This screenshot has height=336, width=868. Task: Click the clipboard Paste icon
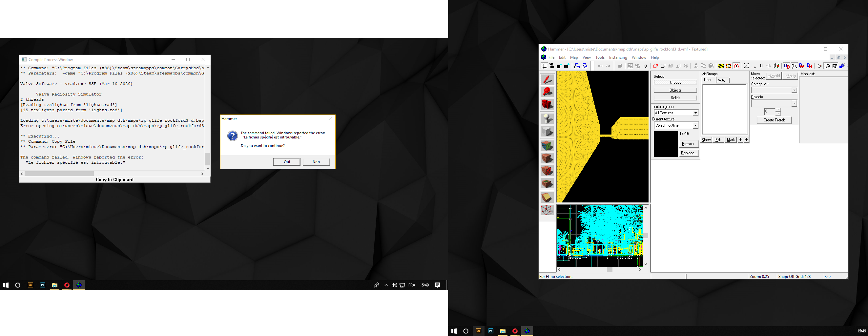(711, 66)
